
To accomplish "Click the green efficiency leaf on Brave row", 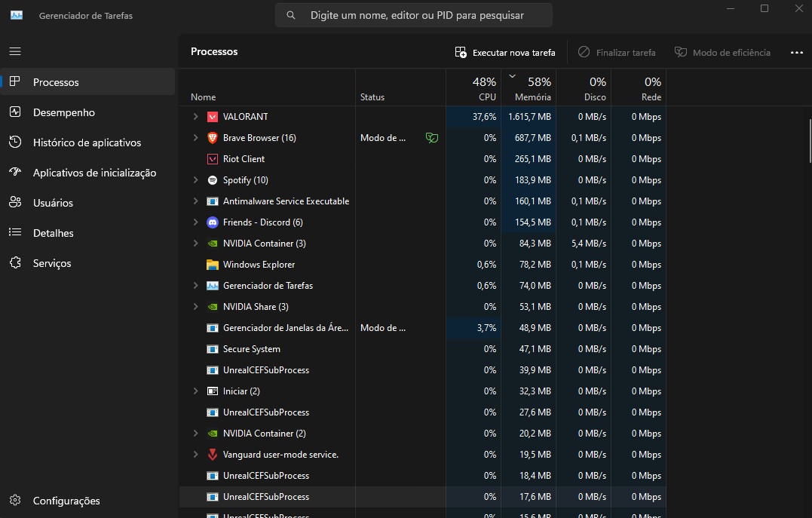I will (x=432, y=138).
